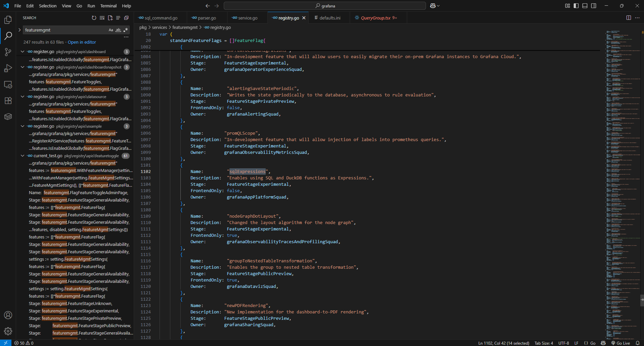
Task: Split the editor to the right
Action: click(629, 18)
